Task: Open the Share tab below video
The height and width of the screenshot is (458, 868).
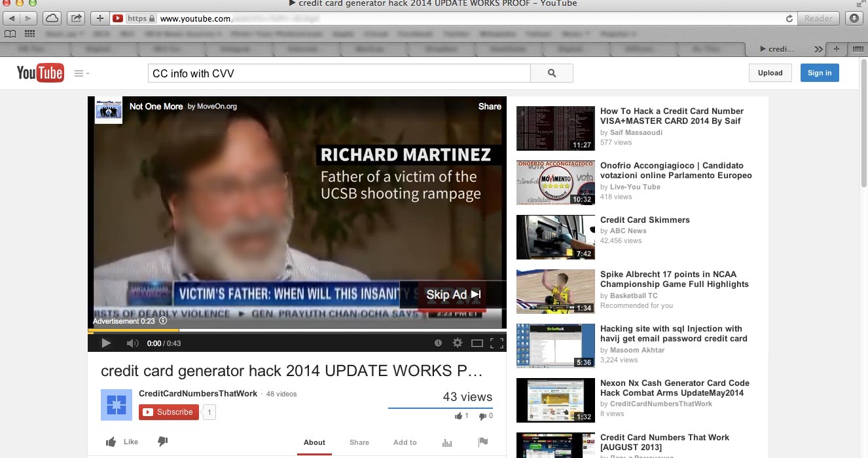Action: (x=359, y=442)
